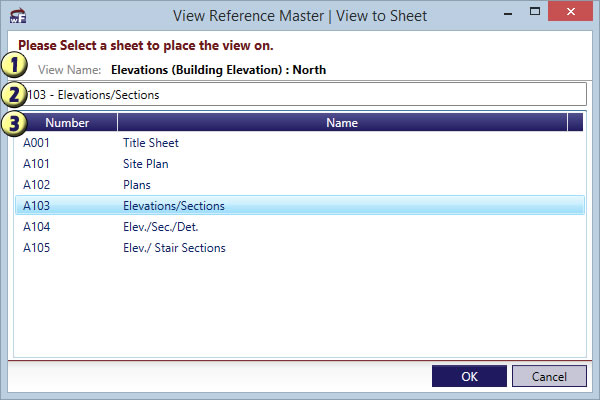The height and width of the screenshot is (400, 600).
Task: Click the yellow number 3 marker
Action: [x=14, y=122]
